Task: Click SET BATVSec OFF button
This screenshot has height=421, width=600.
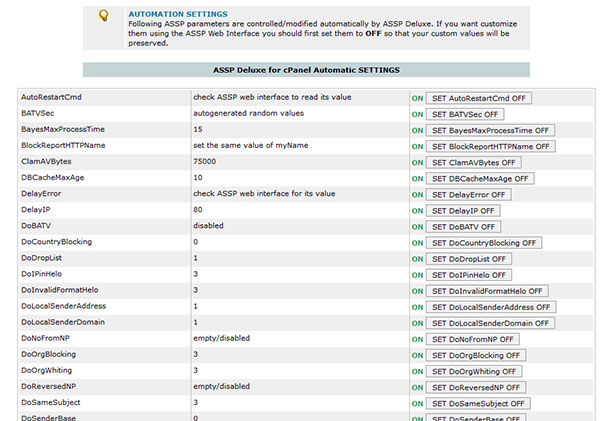Action: [465, 114]
